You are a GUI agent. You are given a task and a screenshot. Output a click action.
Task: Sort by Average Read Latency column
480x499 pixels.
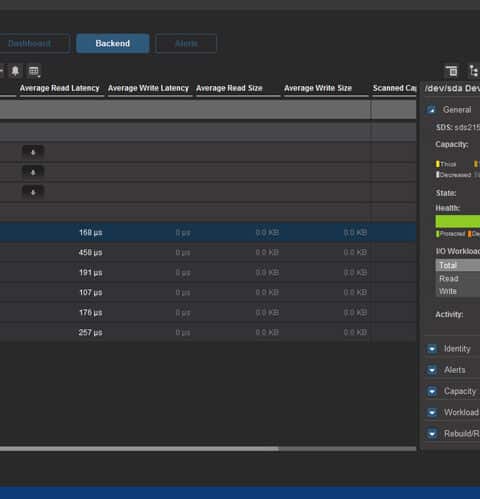[60, 88]
